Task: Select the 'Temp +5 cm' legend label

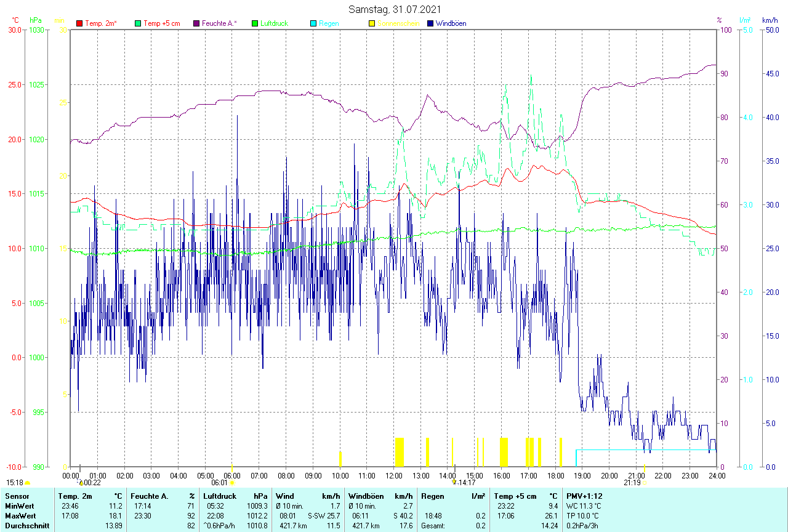Action: [162, 23]
